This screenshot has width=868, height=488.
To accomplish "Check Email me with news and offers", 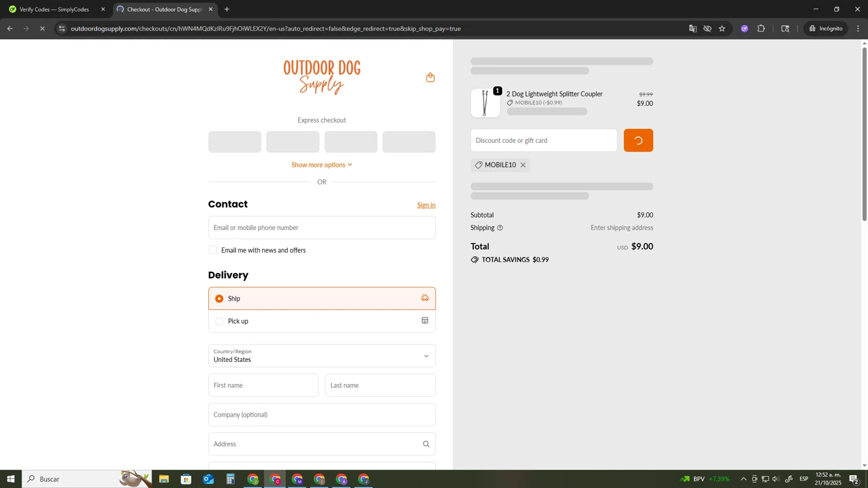I will (213, 250).
